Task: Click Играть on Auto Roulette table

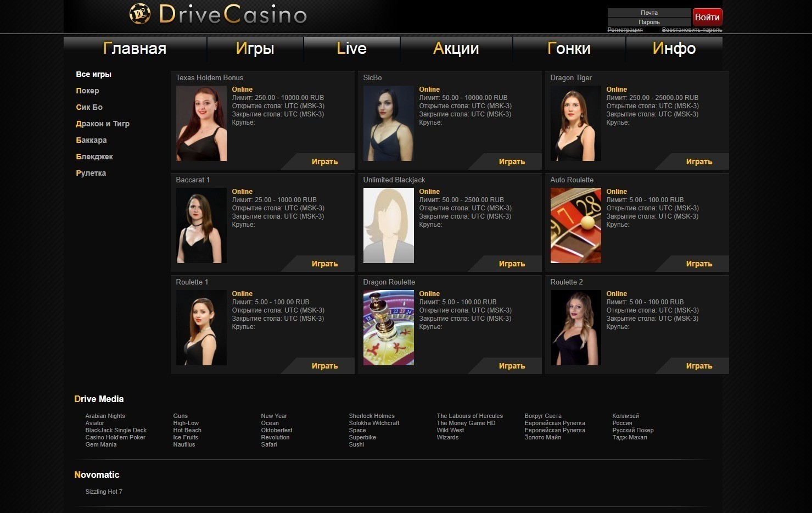Action: pyautogui.click(x=699, y=264)
